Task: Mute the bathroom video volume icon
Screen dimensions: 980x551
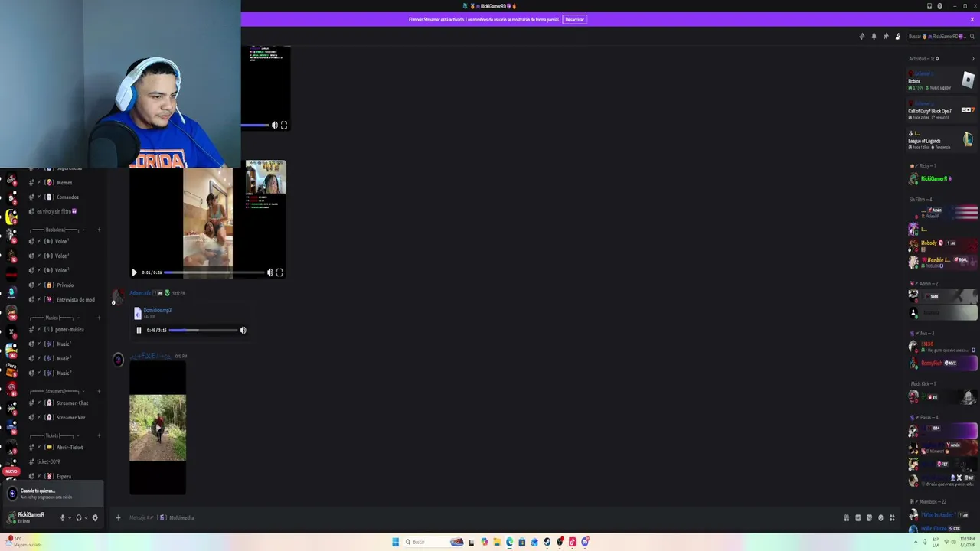Action: (269, 272)
